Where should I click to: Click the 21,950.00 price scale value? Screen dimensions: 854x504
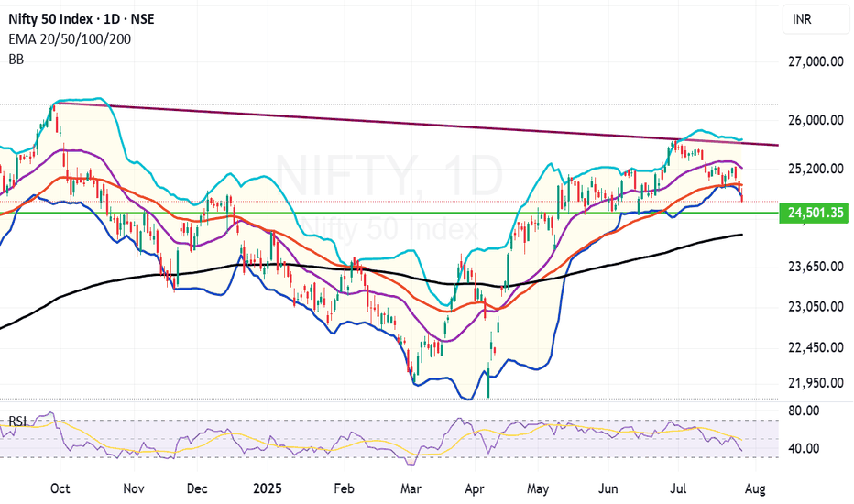tap(816, 383)
